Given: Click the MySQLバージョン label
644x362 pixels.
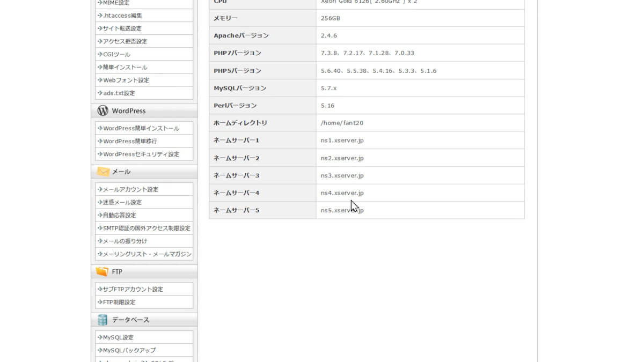Looking at the screenshot, I should coord(240,88).
